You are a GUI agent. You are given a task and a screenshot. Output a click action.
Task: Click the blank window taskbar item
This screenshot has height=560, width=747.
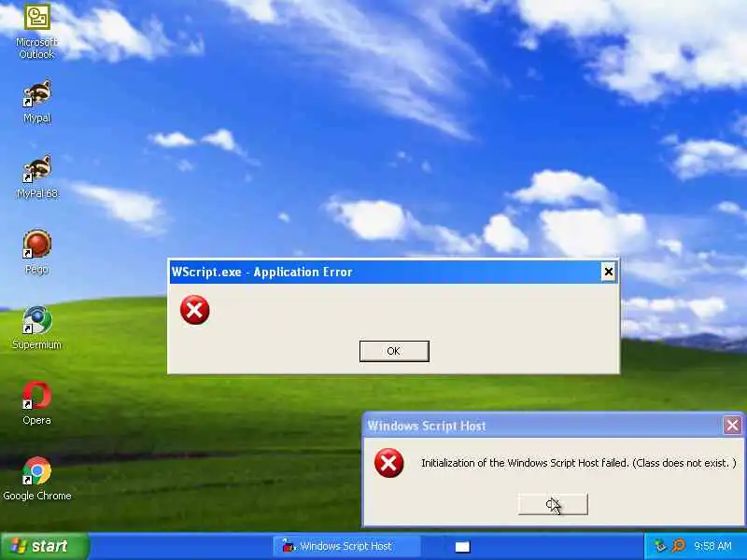click(462, 546)
